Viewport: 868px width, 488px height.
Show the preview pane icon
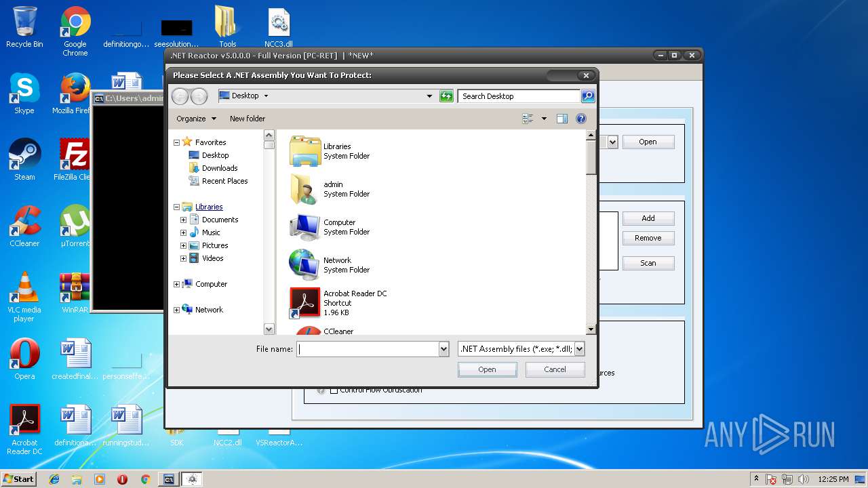(x=561, y=119)
